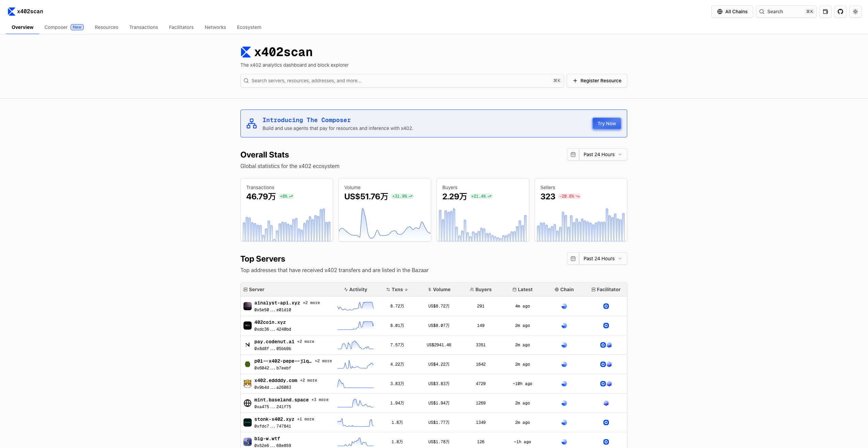Click x402.eddddy.com server avatar

pyautogui.click(x=247, y=384)
